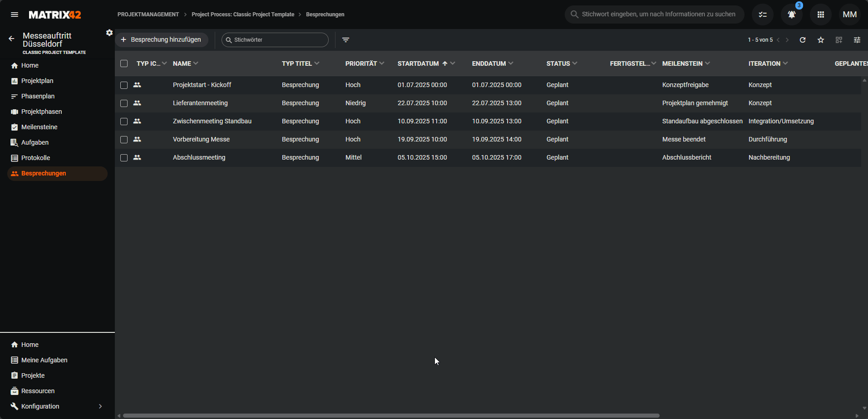Click the horizontal scrollbar at bottom
This screenshot has height=419, width=868.
pos(390,415)
